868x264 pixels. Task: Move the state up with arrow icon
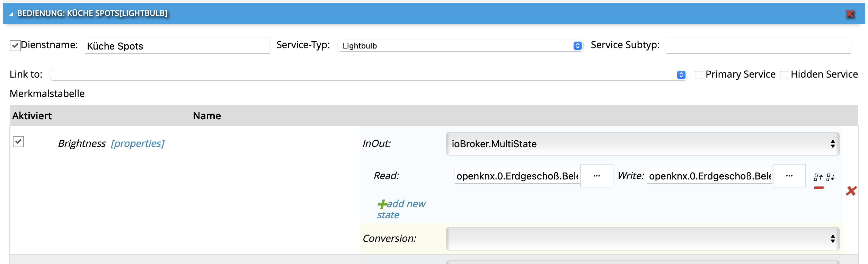[x=818, y=177]
